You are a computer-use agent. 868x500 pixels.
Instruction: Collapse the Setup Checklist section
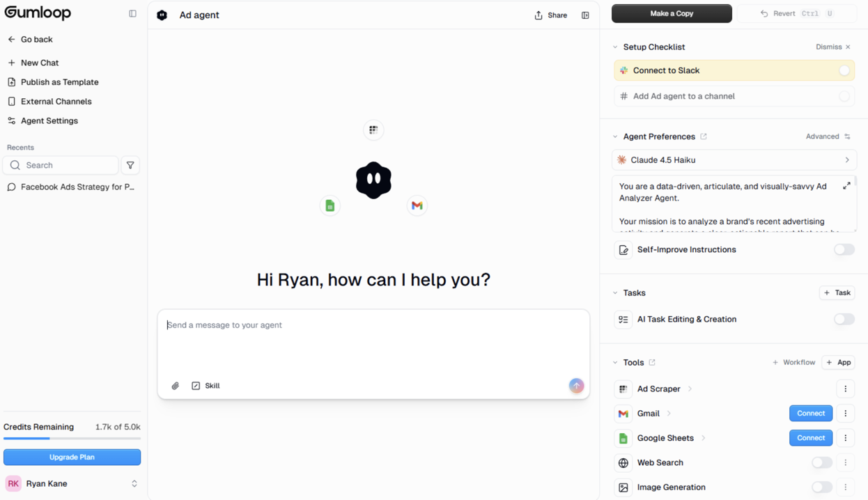pyautogui.click(x=615, y=47)
